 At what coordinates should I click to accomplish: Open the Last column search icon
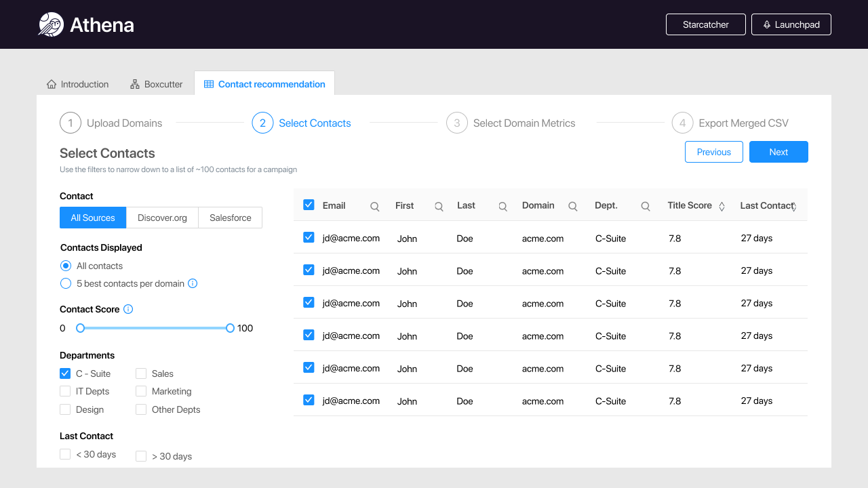(x=502, y=207)
